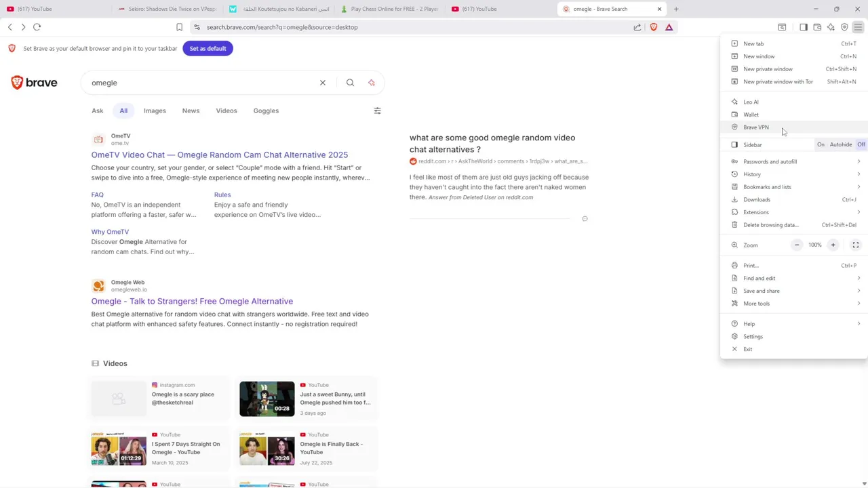This screenshot has width=868, height=488.
Task: Switch to the Play Chess Online browser tab
Action: 390,9
